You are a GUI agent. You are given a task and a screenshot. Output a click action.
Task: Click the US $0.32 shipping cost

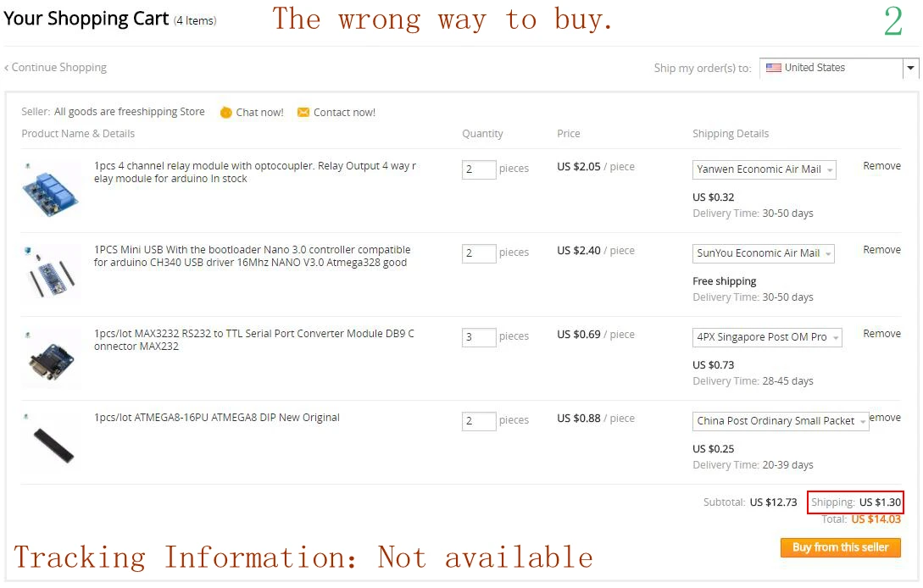click(714, 197)
